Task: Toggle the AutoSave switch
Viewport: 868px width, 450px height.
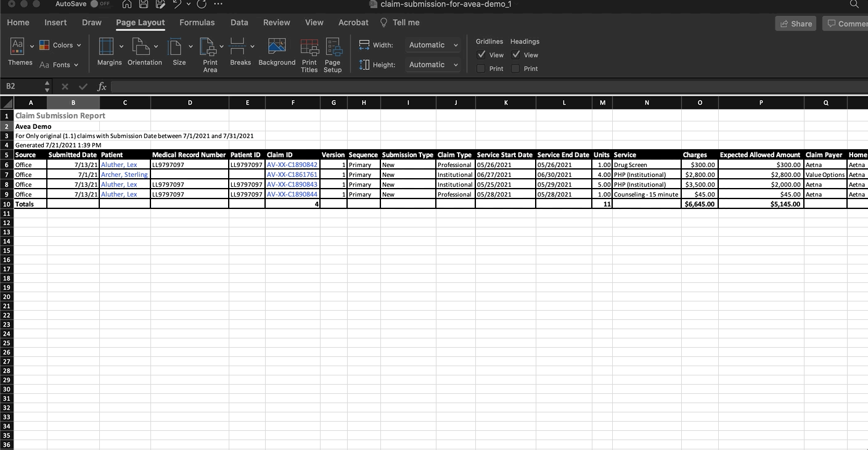Action: 98,4
